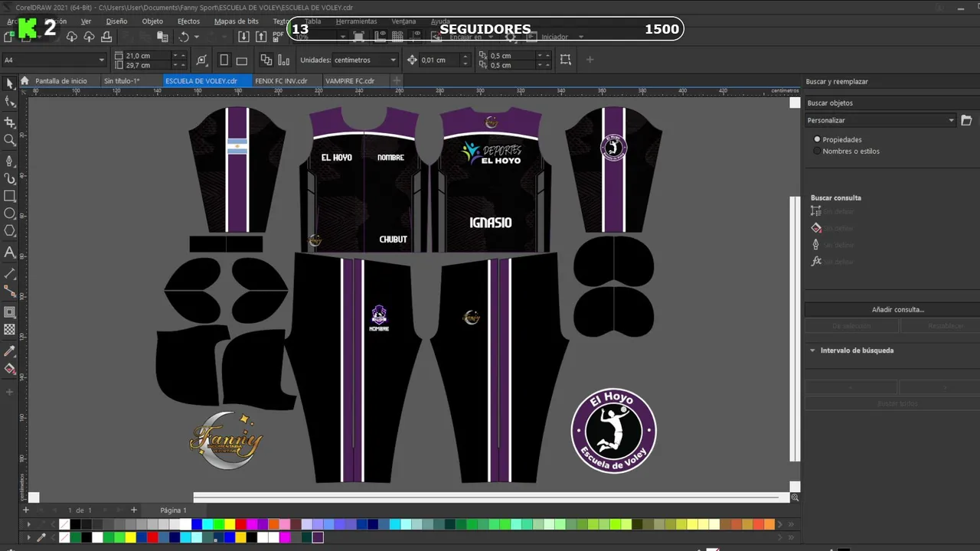Choose the Crop tool
The width and height of the screenshot is (980, 551).
(9, 122)
